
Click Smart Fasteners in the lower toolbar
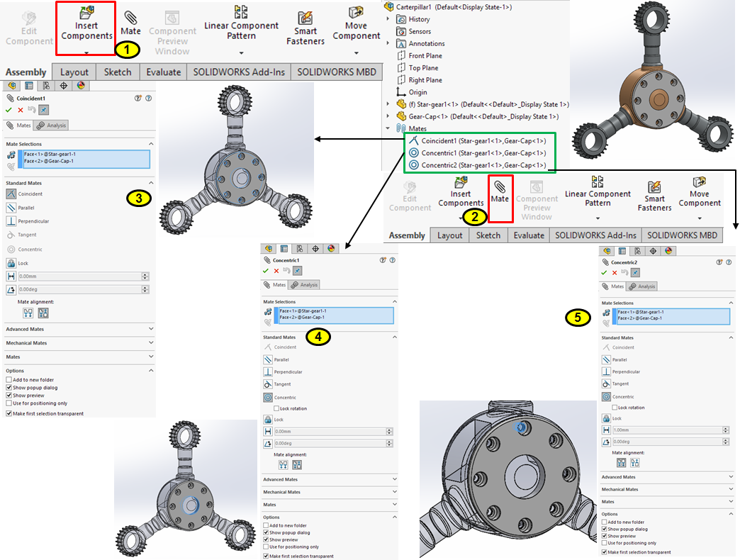tap(654, 196)
